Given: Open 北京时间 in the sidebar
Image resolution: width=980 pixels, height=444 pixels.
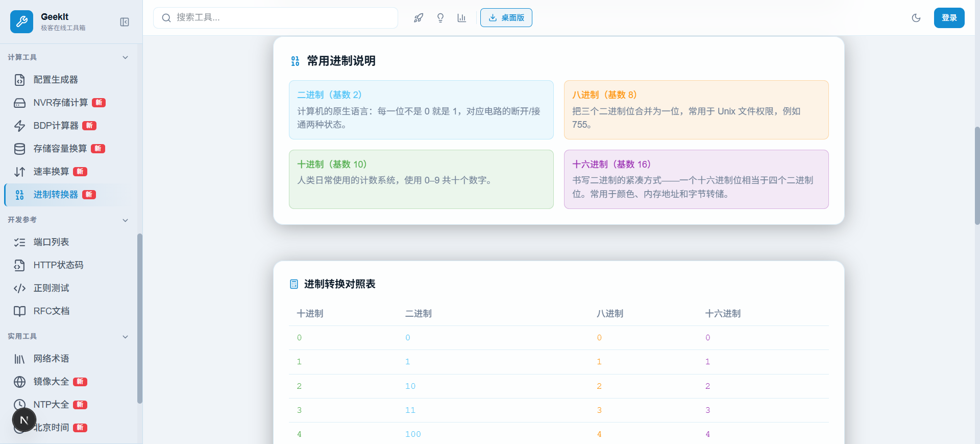Looking at the screenshot, I should pos(69,428).
